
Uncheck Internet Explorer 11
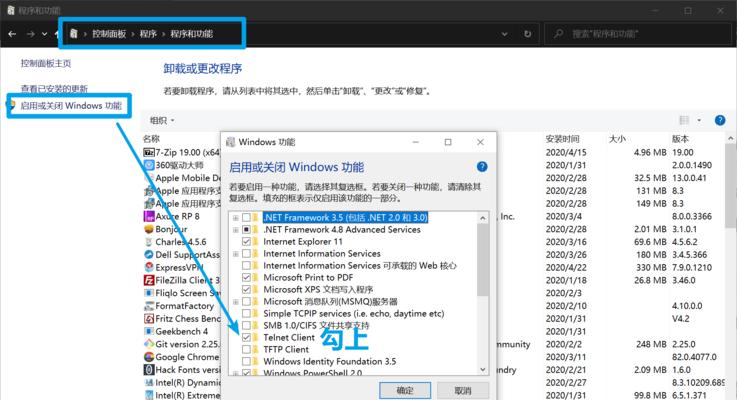click(246, 242)
